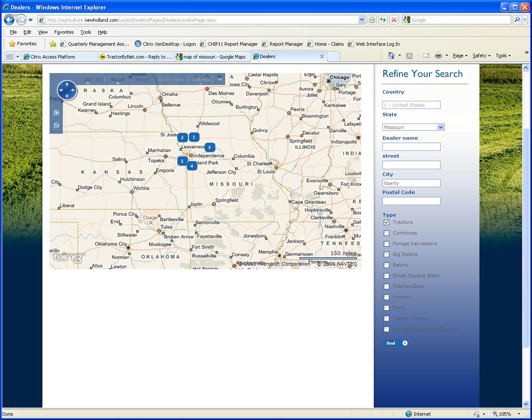This screenshot has height=420, width=532.
Task: Click the Print icon
Action: coord(438,56)
